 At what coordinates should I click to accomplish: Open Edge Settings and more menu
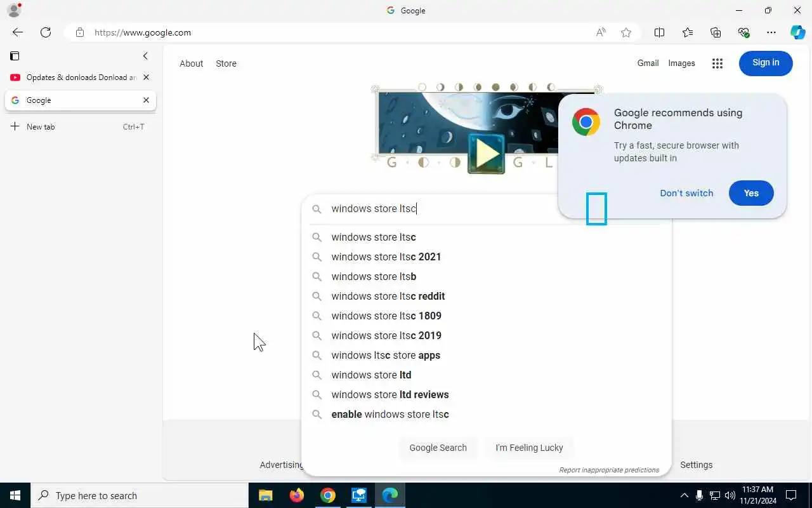pyautogui.click(x=771, y=32)
